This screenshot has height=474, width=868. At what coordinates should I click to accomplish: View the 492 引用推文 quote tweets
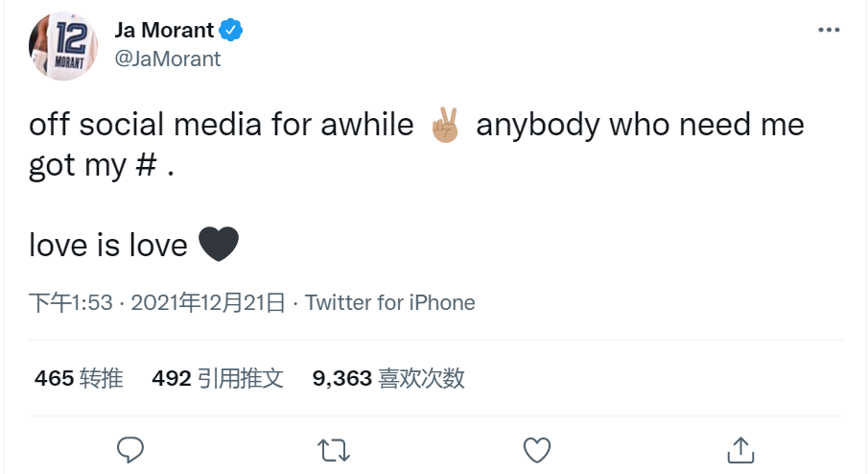pos(218,378)
